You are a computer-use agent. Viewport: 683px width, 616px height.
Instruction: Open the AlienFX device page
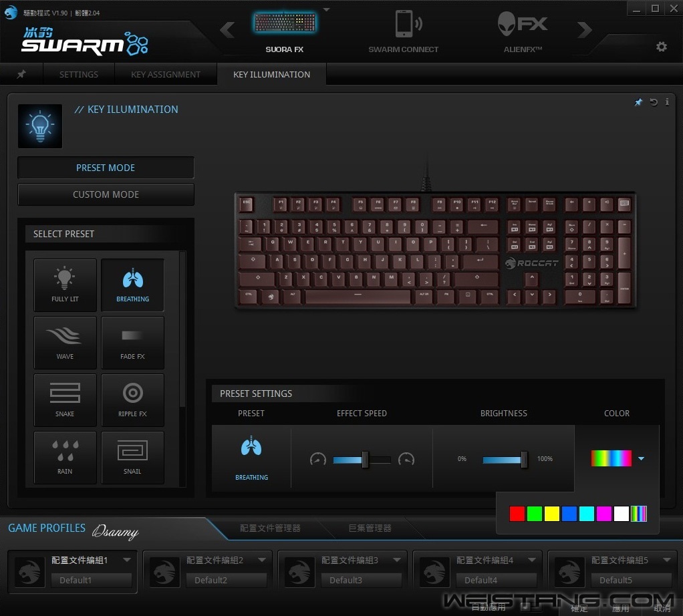523,31
